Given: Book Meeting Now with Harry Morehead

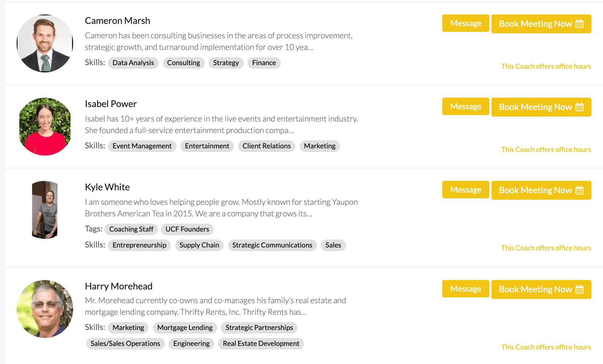Looking at the screenshot, I should (541, 289).
